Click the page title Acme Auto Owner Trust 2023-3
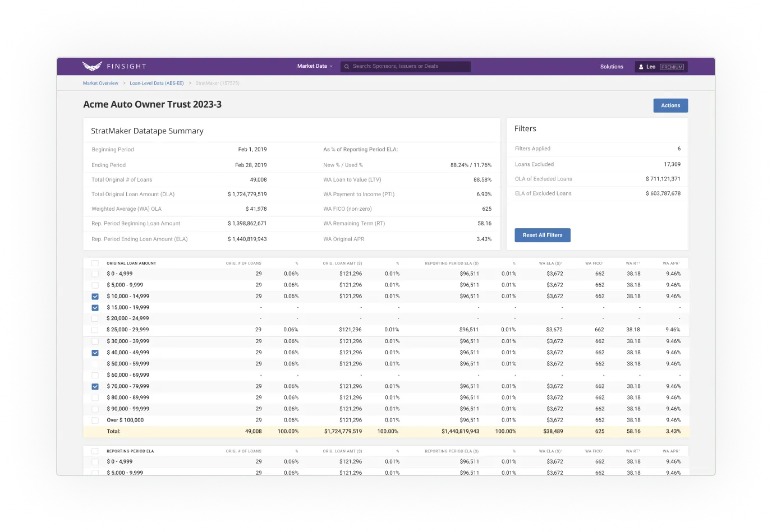 (152, 104)
